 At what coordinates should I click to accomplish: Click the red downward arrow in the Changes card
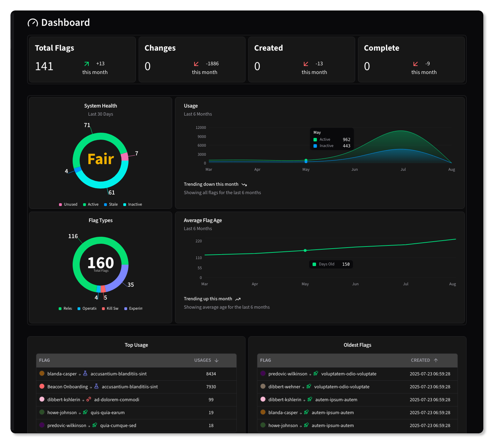196,64
